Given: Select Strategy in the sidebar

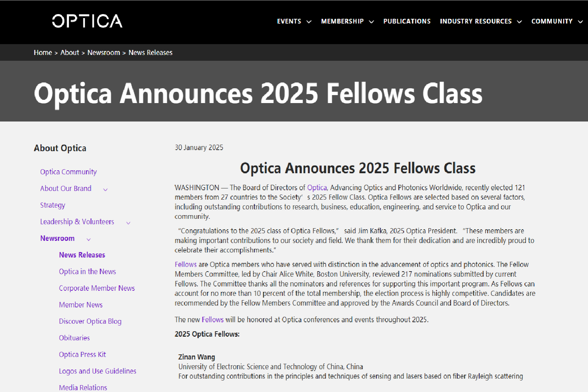Looking at the screenshot, I should [x=53, y=205].
